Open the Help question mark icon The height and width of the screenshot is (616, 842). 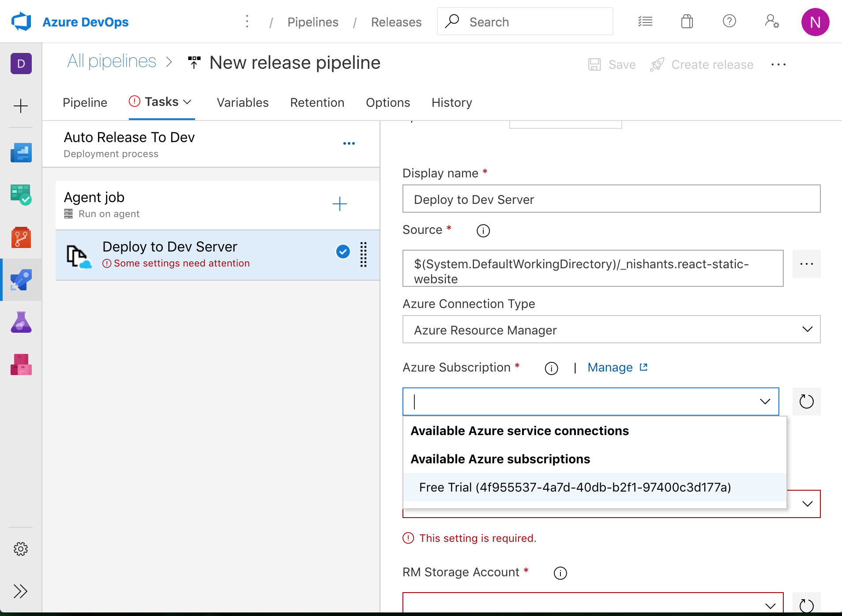click(729, 21)
